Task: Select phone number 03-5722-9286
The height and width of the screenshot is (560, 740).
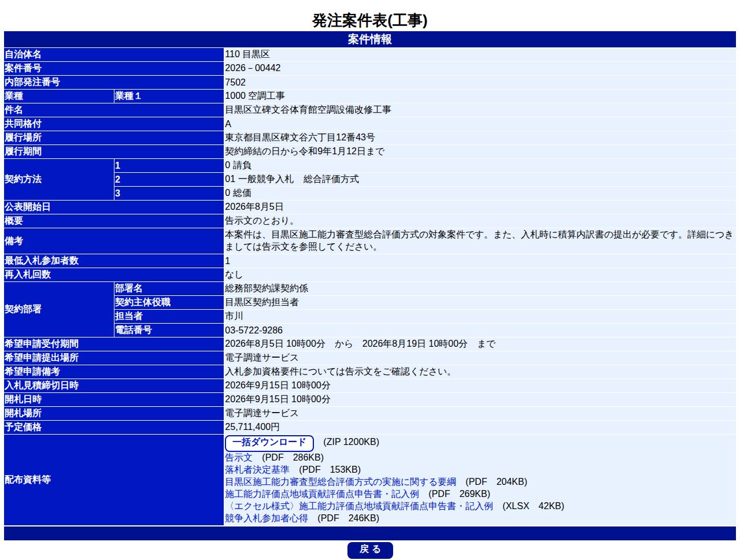Action: pos(254,330)
